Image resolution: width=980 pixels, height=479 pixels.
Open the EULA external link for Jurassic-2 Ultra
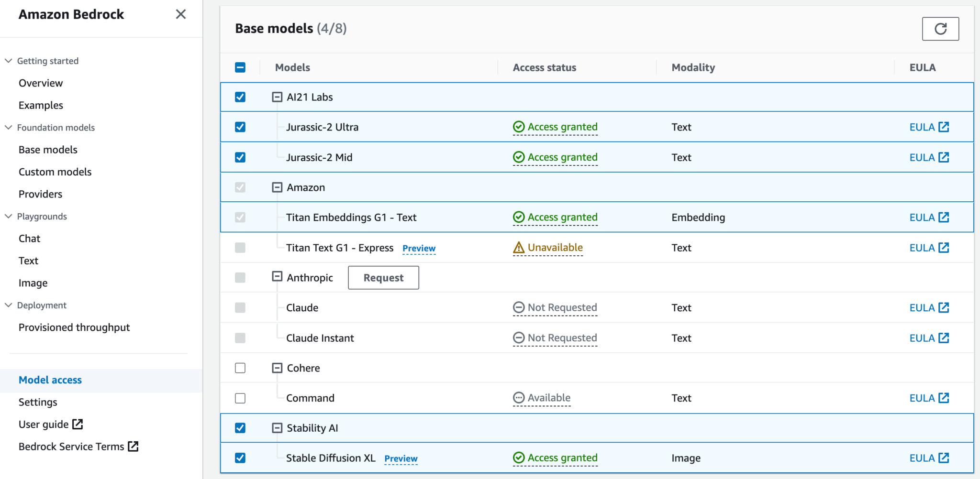coord(929,127)
